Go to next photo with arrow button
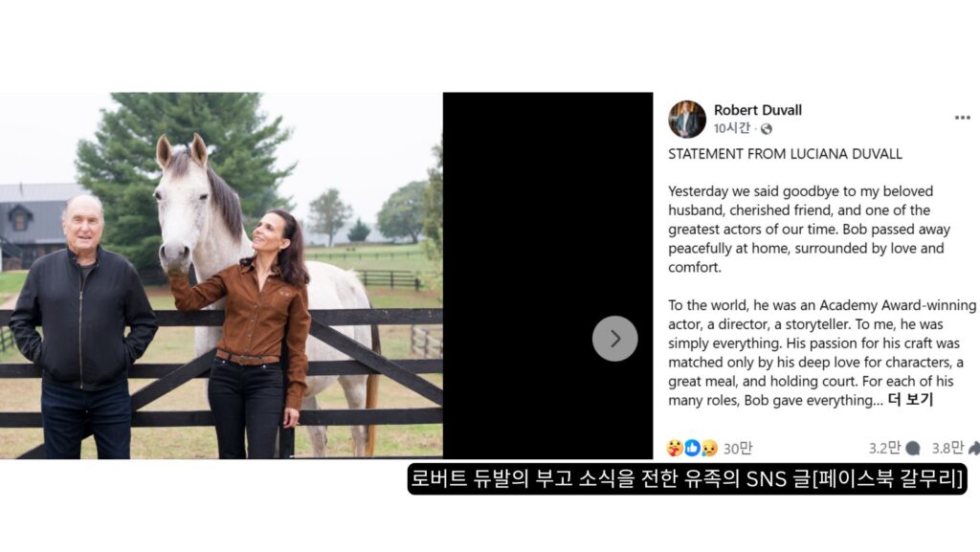 614,339
